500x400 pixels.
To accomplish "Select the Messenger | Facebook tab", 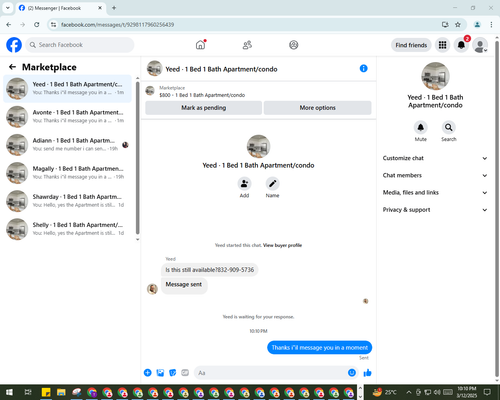I will click(x=60, y=8).
